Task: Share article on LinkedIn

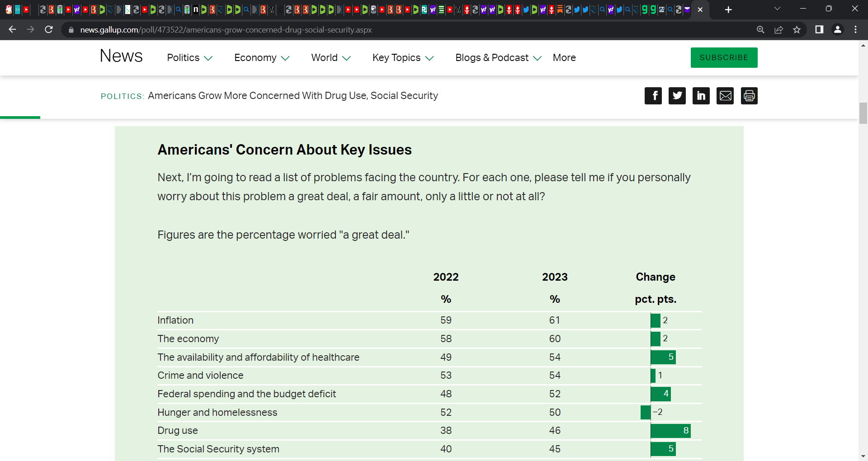Action: [701, 96]
